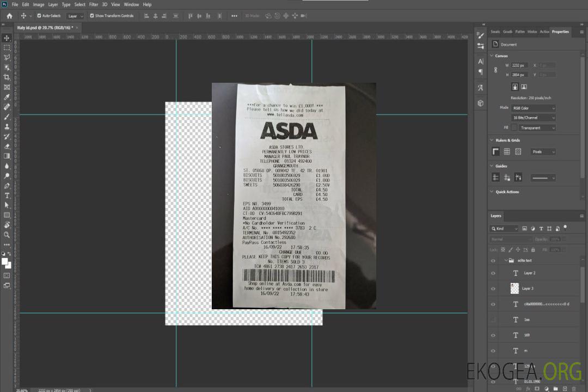The height and width of the screenshot is (392, 588).
Task: Click the foreground color swatch
Action: click(4, 261)
